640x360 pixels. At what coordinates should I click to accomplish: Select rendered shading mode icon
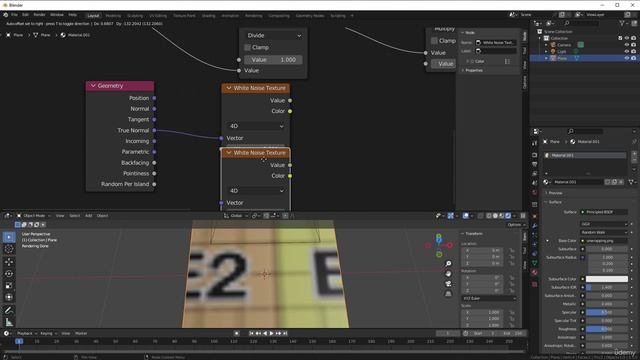[508, 216]
